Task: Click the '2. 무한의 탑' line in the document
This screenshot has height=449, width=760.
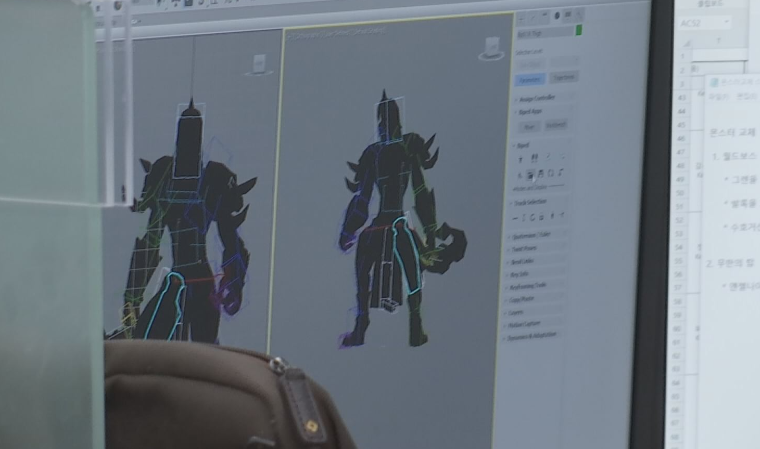Action: point(730,263)
